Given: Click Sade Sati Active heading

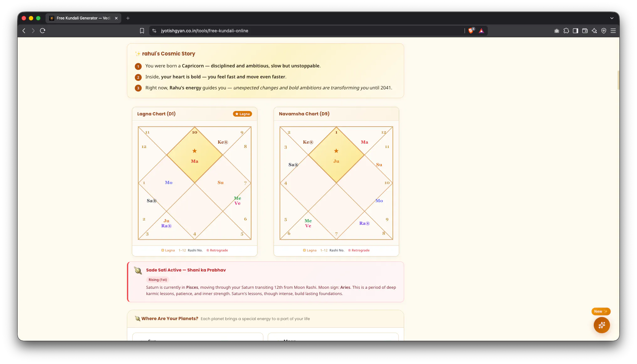Looking at the screenshot, I should point(186,270).
